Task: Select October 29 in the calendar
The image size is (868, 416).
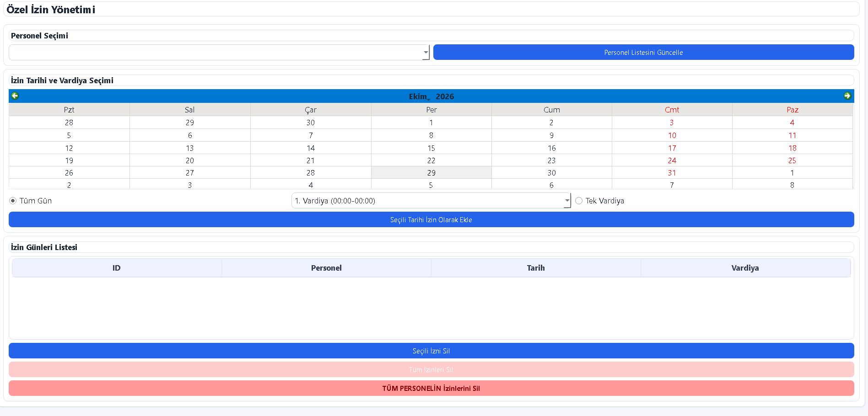Action: pyautogui.click(x=431, y=173)
